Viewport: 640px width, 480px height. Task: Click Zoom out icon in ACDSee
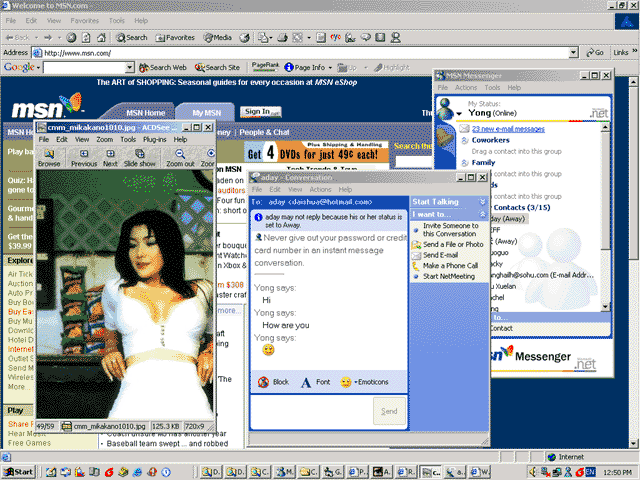(x=180, y=158)
